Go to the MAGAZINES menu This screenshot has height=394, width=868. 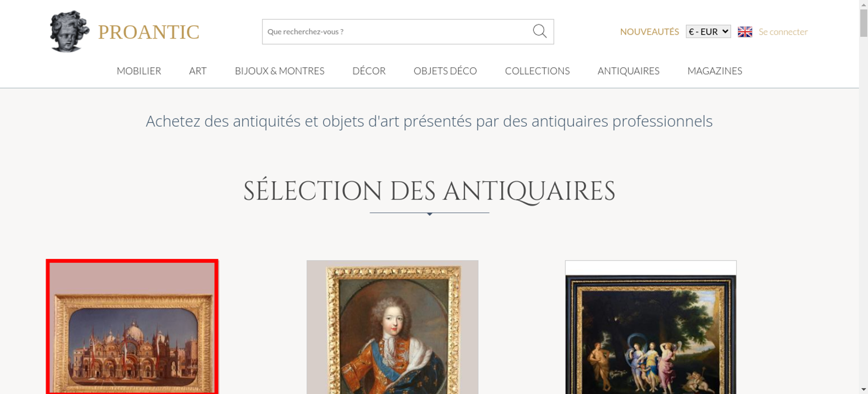715,71
